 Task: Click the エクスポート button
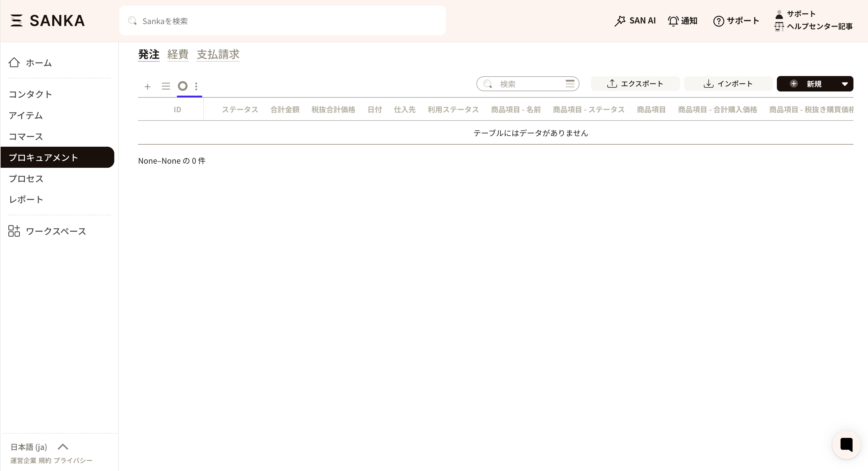coord(635,84)
